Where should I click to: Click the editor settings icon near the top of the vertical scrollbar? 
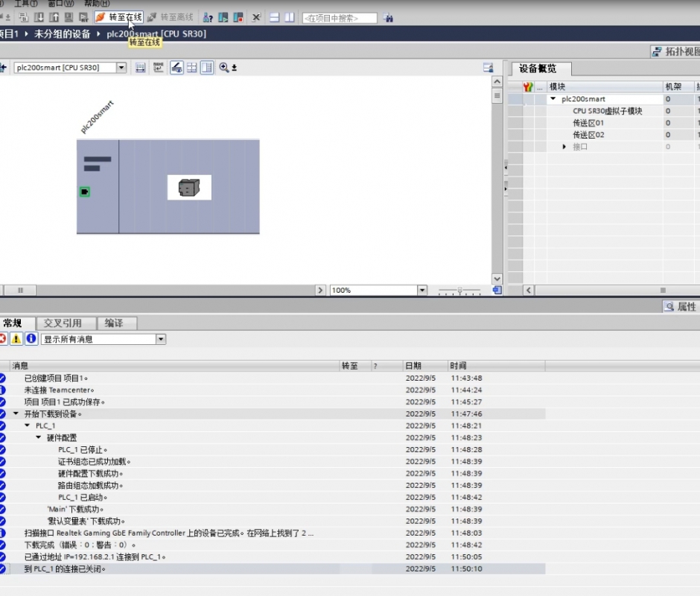(x=489, y=68)
